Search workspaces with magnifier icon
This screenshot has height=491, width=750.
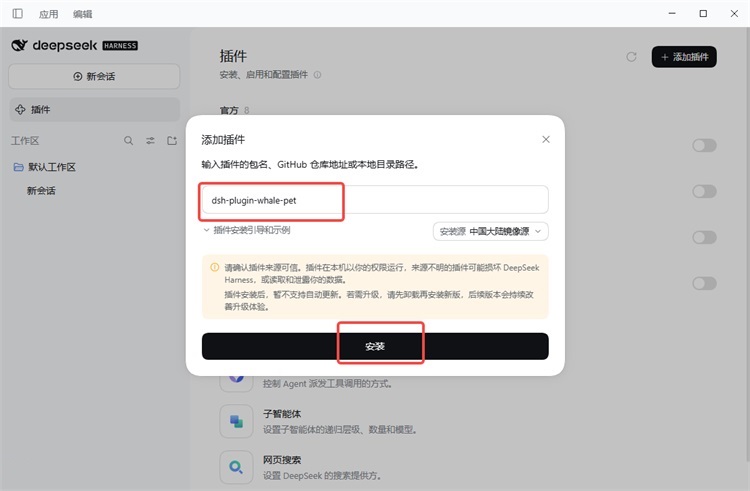[128, 141]
